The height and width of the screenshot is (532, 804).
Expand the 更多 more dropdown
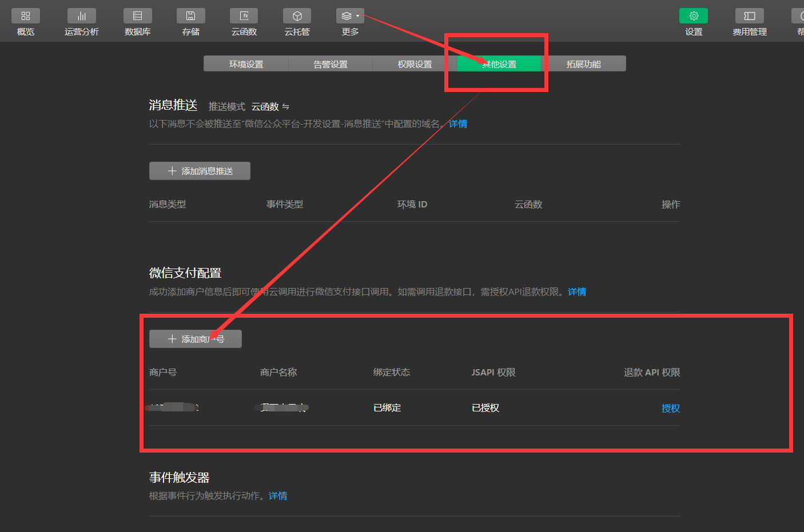pyautogui.click(x=350, y=16)
